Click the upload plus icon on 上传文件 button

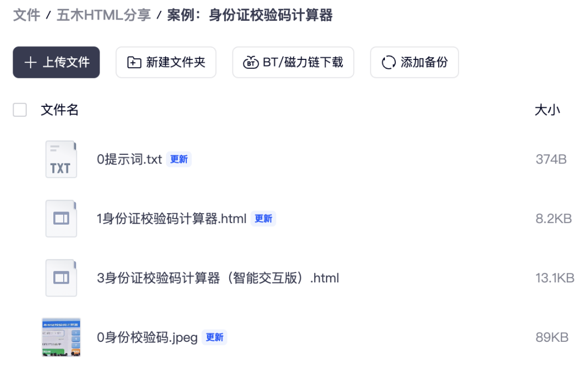pos(30,62)
